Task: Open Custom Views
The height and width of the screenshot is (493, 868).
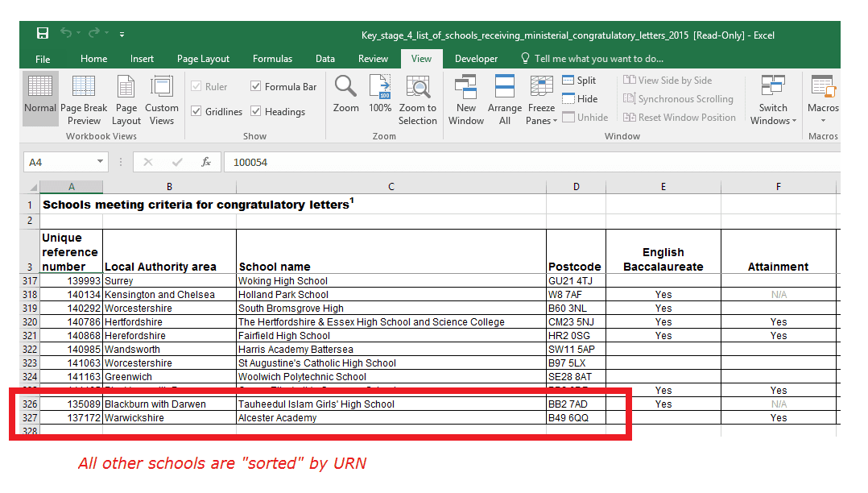Action: (x=162, y=100)
